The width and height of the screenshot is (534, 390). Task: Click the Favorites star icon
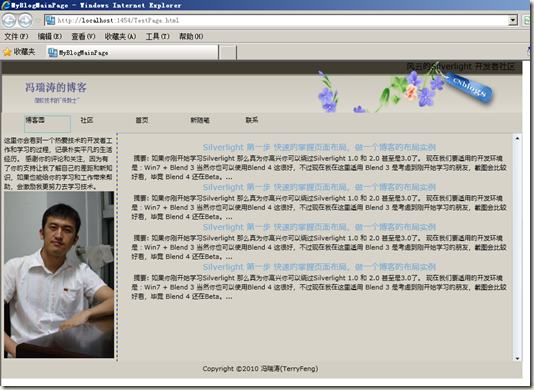7,52
